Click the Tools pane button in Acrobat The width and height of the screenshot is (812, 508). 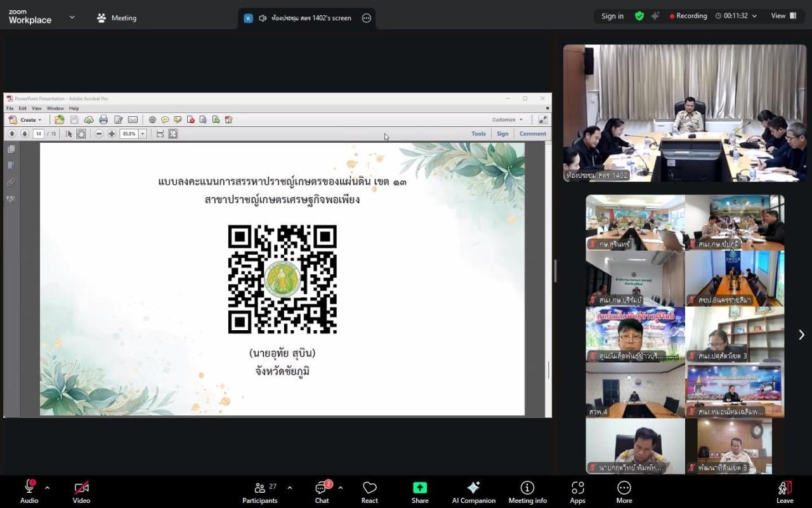[x=478, y=134]
